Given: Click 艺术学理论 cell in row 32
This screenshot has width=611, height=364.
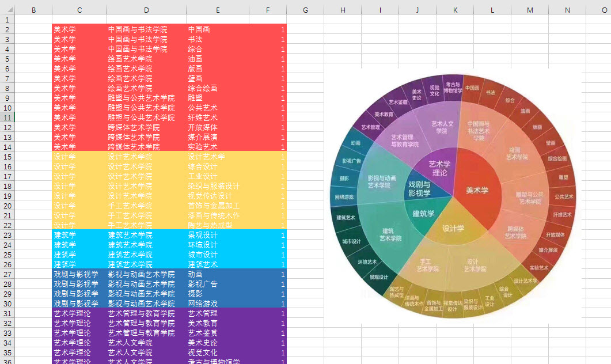Looking at the screenshot, I should pyautogui.click(x=79, y=323).
